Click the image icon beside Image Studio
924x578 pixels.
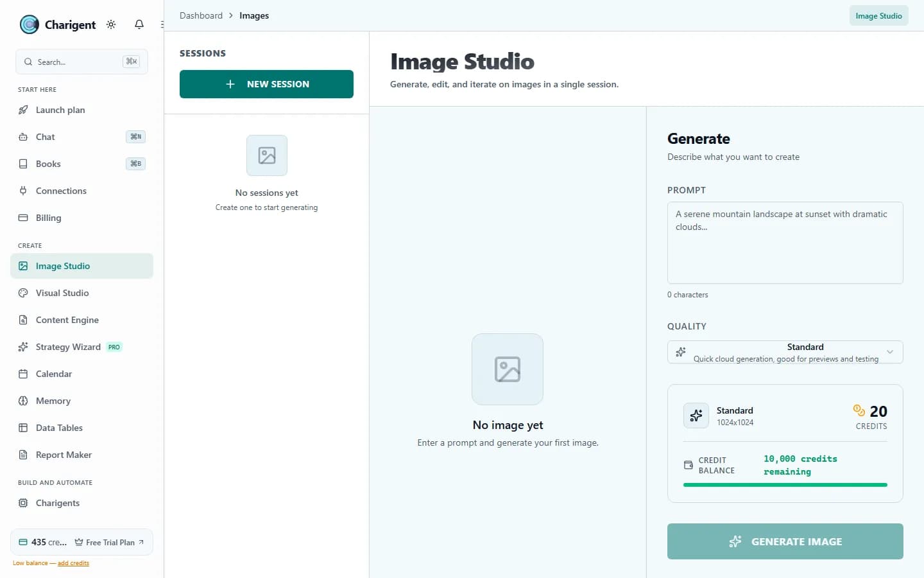click(23, 266)
